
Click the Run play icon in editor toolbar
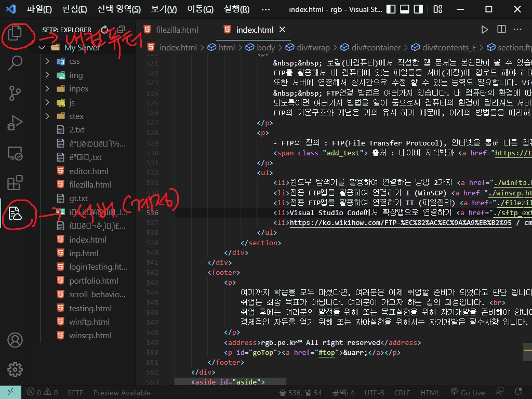484,30
